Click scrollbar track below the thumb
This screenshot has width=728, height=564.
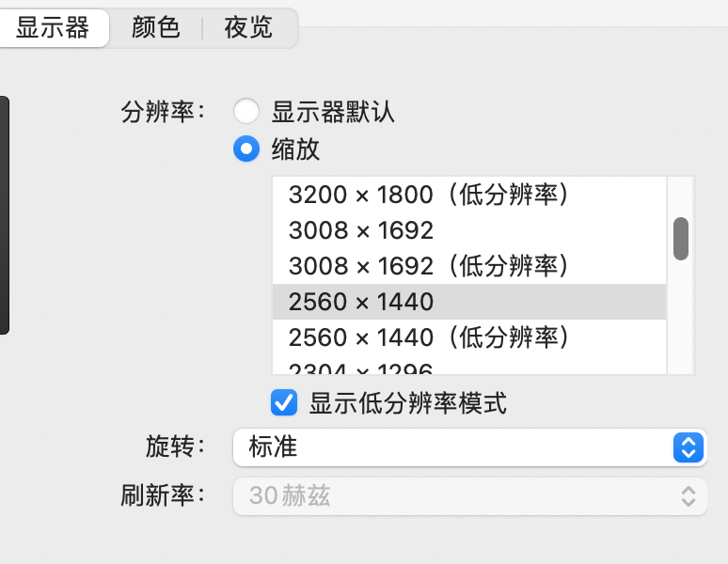681,320
